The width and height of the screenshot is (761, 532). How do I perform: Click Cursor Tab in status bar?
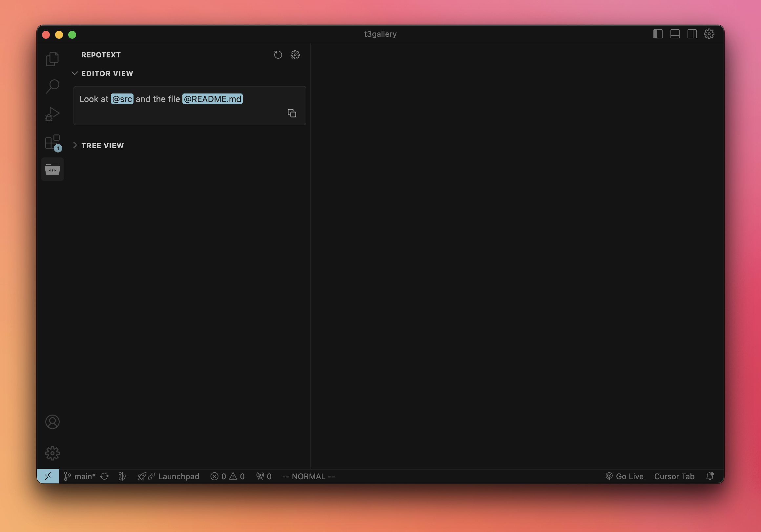(x=674, y=476)
